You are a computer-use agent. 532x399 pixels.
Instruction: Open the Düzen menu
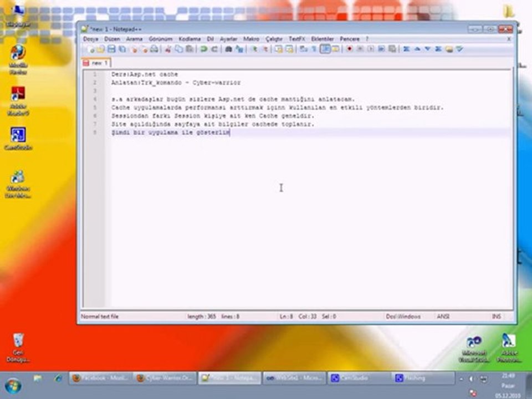click(x=112, y=39)
